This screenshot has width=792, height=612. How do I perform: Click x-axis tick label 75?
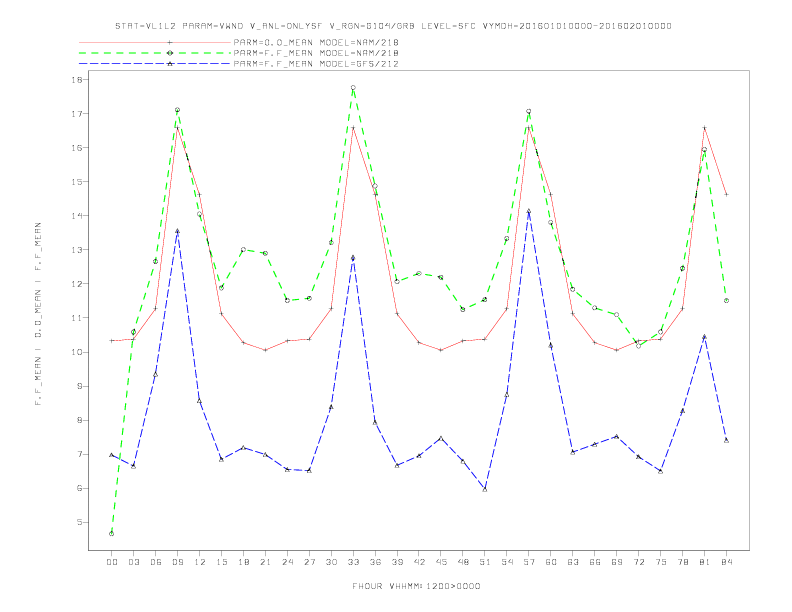(661, 562)
